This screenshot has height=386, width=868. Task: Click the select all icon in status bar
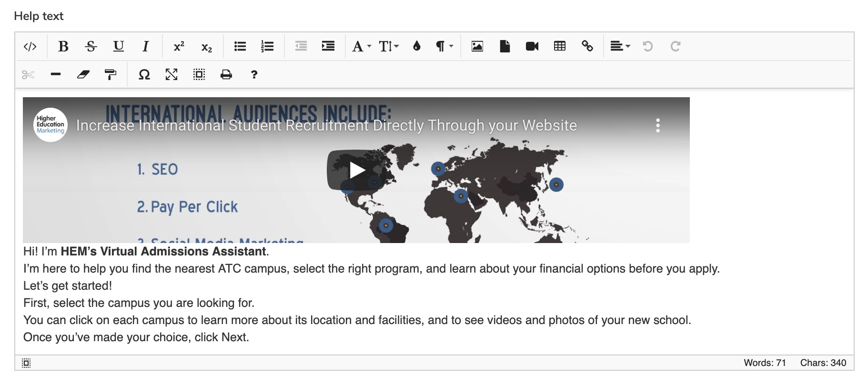[26, 363]
